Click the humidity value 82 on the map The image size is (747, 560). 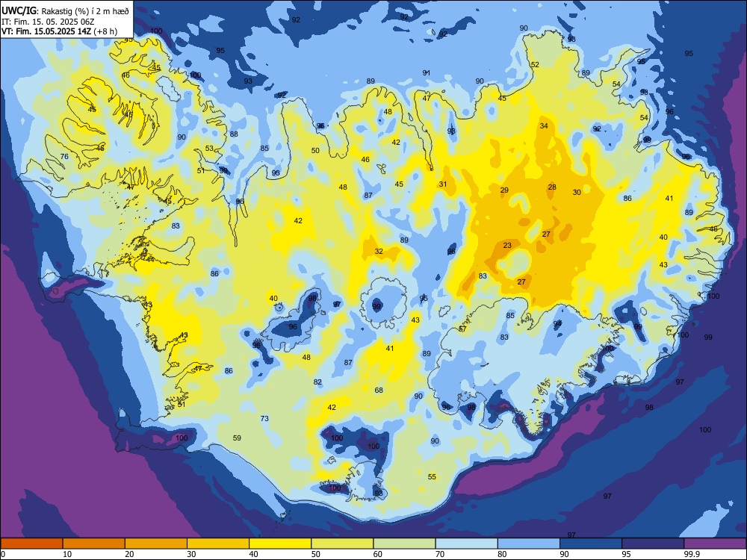click(x=317, y=382)
